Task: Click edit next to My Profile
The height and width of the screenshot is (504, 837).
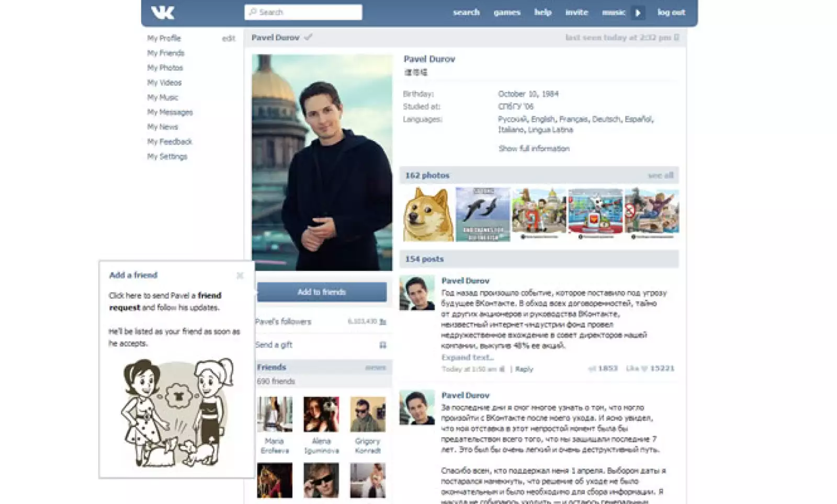Action: click(229, 38)
